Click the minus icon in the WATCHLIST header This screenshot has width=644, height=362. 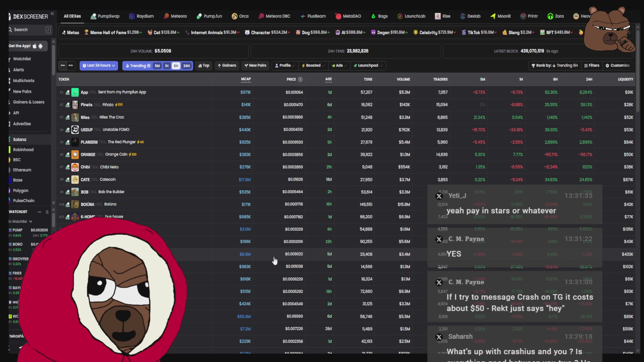(40, 212)
